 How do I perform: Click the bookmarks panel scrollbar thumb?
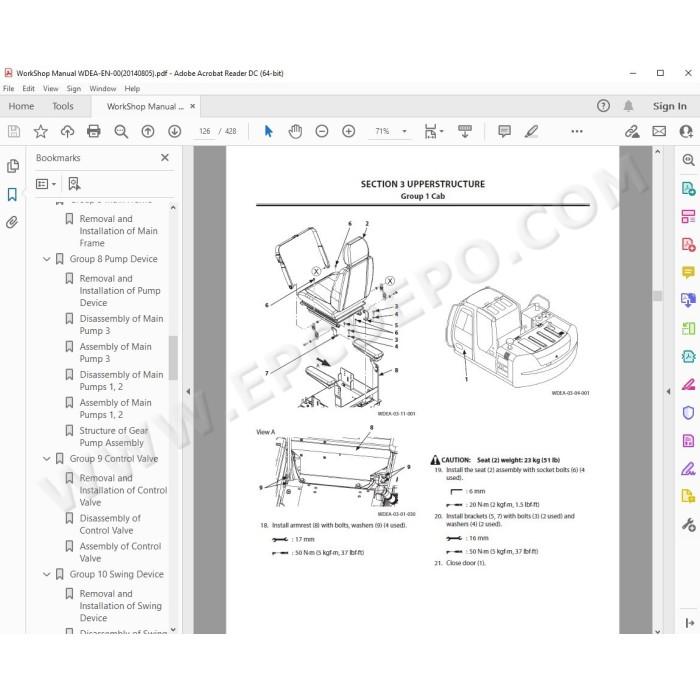[x=173, y=357]
